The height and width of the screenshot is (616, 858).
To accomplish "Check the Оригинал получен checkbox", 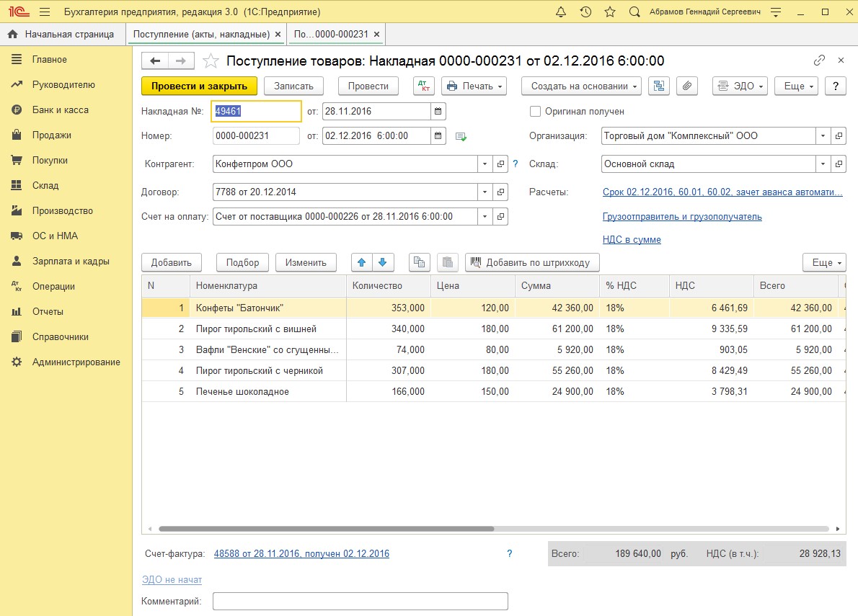I will (x=535, y=112).
